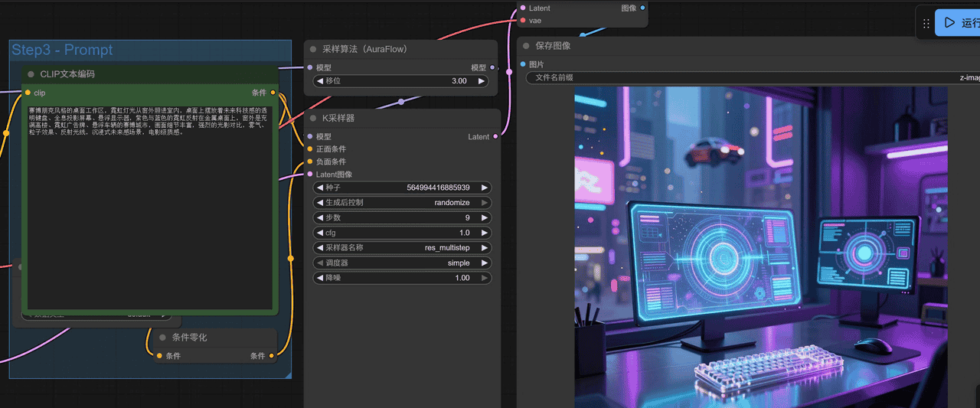Click the prompt text area in CLIP文本编码
980x408 pixels.
coord(149,214)
